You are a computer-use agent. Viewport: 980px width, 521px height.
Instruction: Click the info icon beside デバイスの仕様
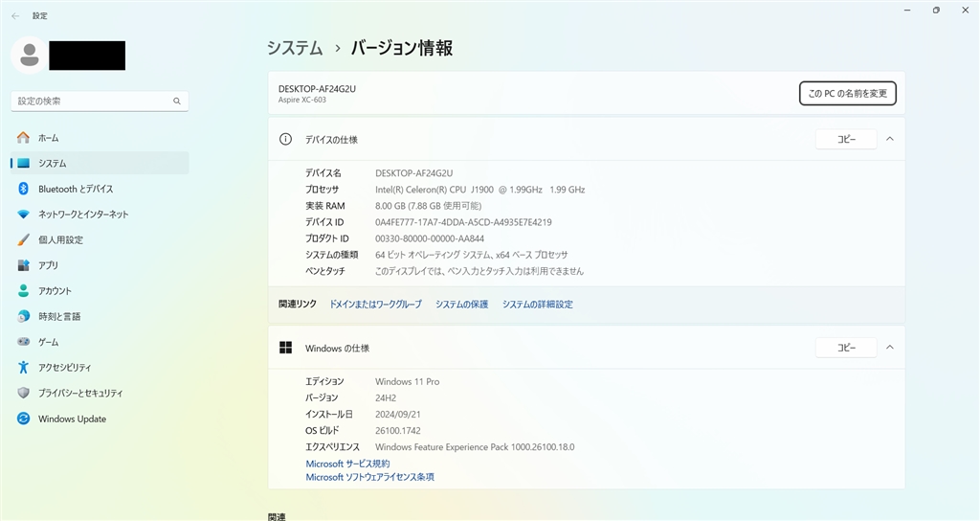coord(285,140)
